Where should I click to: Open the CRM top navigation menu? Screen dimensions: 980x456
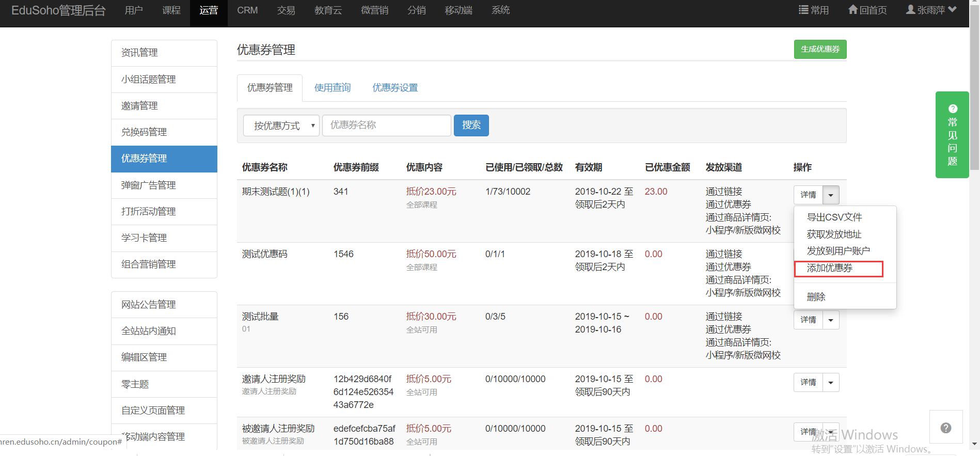[x=247, y=10]
